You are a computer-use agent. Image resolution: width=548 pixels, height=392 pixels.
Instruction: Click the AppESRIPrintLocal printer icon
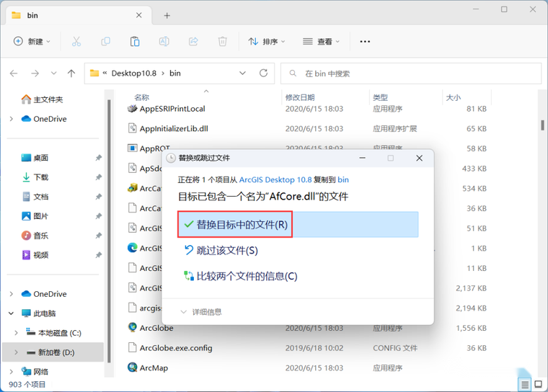tap(133, 109)
